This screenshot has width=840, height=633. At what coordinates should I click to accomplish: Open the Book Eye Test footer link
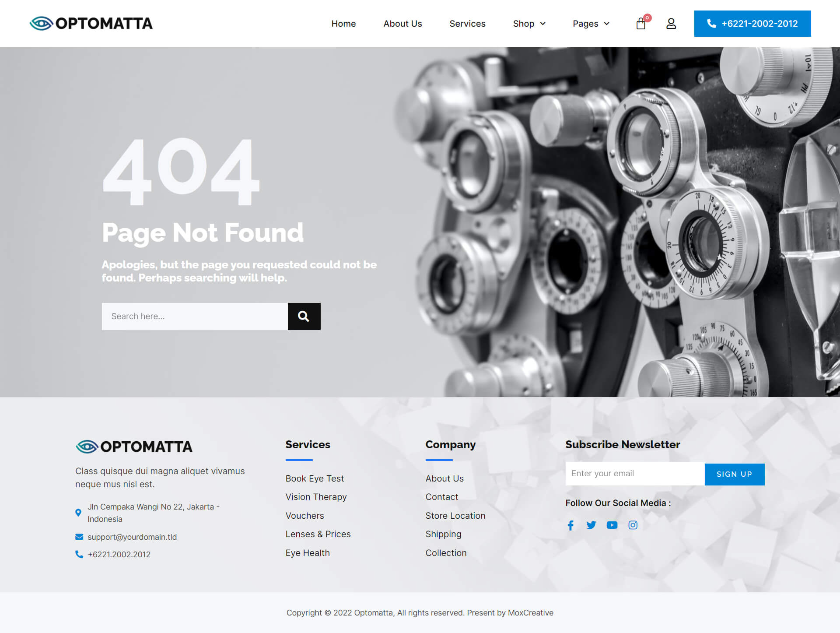click(x=315, y=478)
